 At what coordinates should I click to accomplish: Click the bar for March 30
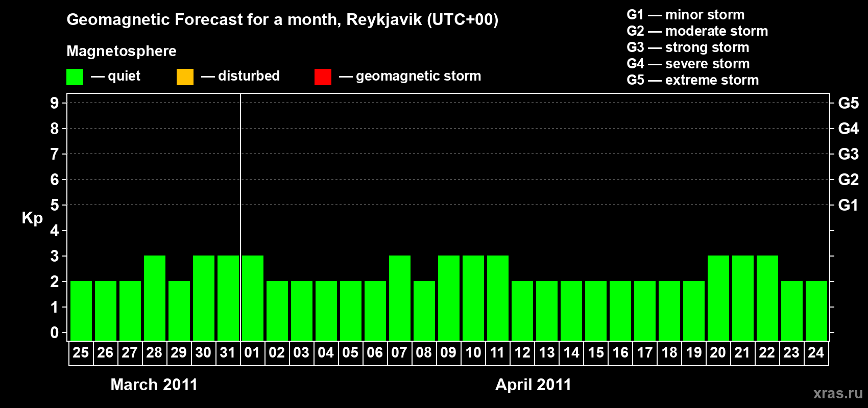click(x=204, y=298)
